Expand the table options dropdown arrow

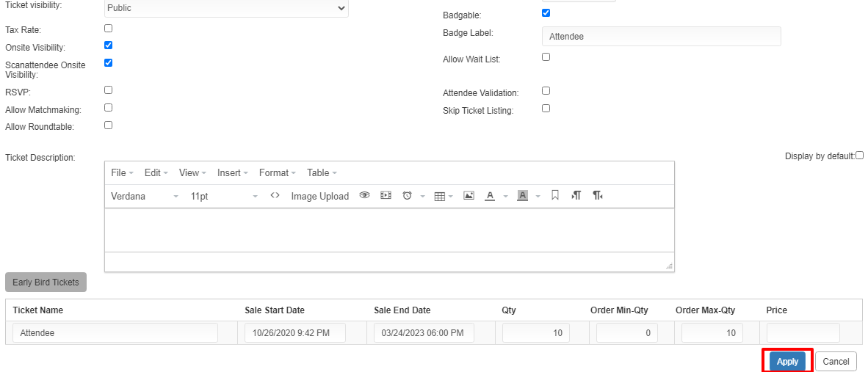(x=451, y=196)
